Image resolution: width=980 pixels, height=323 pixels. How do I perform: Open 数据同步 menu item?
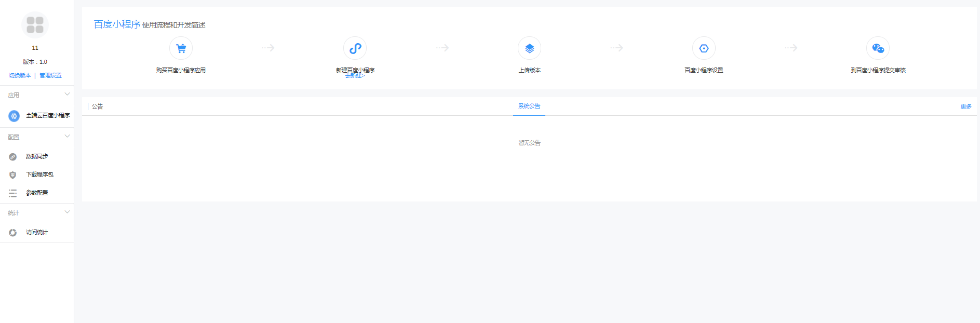coord(37,156)
